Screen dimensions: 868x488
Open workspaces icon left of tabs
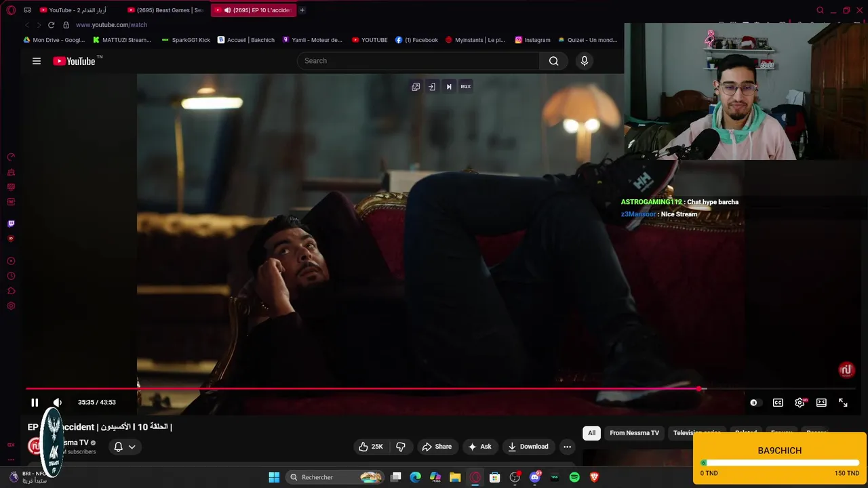click(27, 10)
